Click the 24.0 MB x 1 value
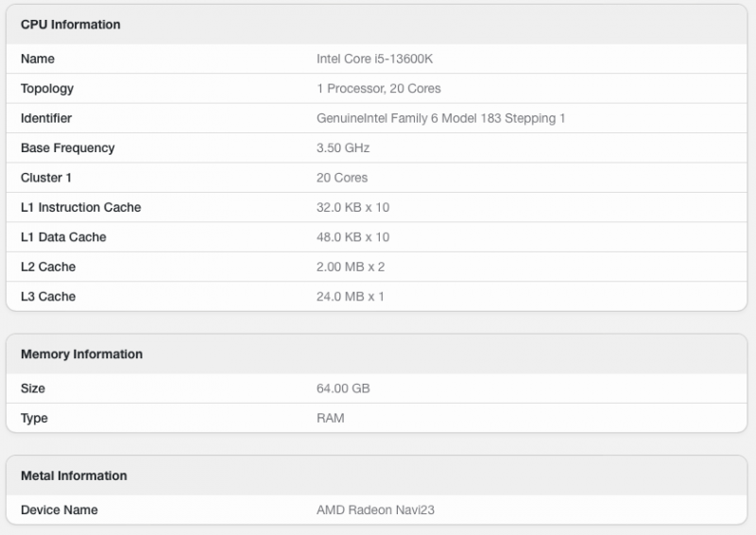 pyautogui.click(x=351, y=297)
